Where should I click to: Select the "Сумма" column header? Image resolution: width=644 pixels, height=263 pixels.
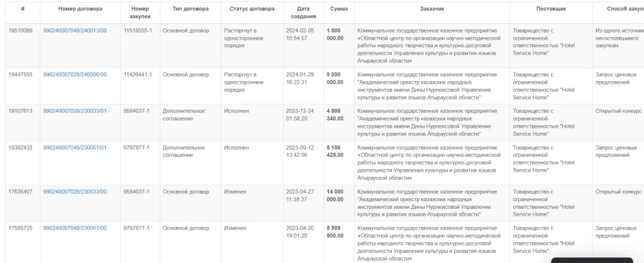pos(339,10)
